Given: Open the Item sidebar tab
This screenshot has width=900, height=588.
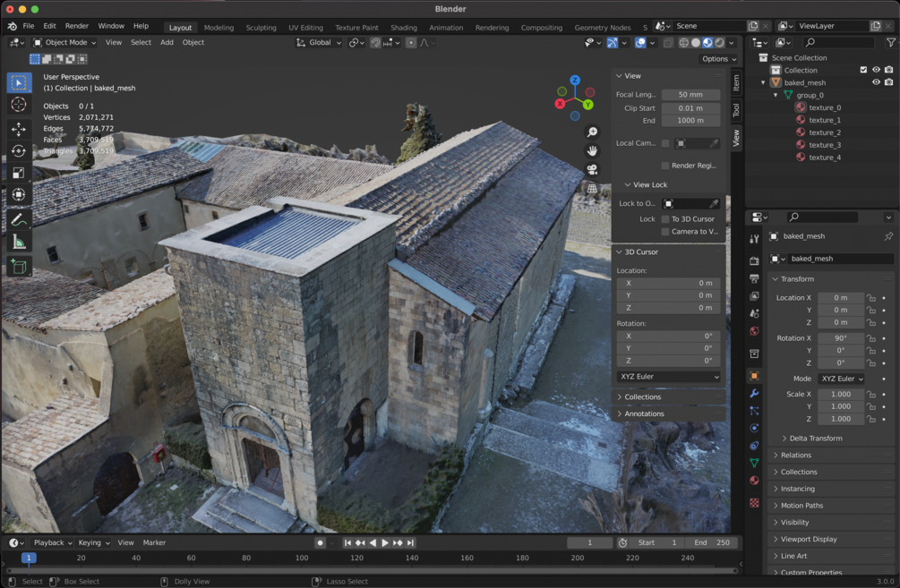Looking at the screenshot, I should (736, 83).
